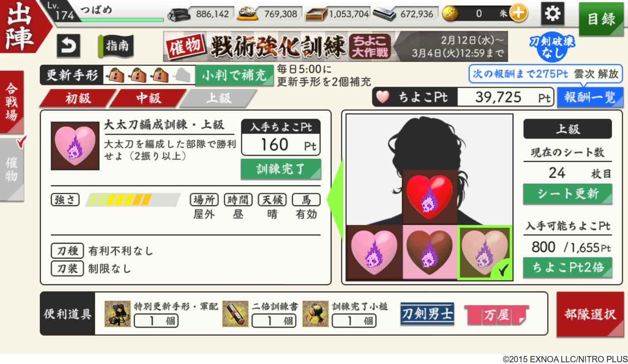Open the 報酬一覧 rewards list
628x364 pixels.
coord(590,97)
